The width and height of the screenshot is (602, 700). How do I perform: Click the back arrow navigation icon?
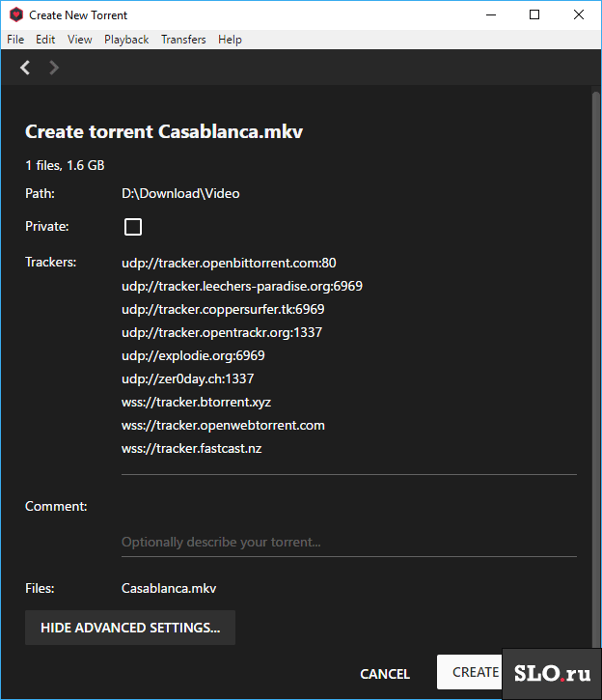(x=25, y=68)
